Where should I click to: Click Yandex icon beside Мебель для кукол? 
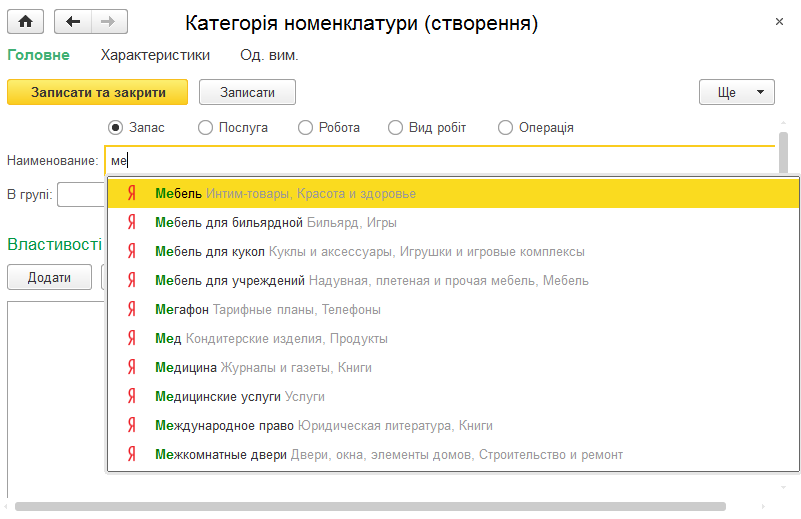click(x=132, y=251)
